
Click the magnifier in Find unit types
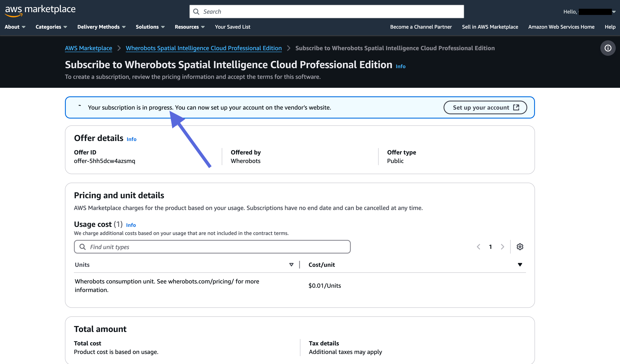(83, 247)
